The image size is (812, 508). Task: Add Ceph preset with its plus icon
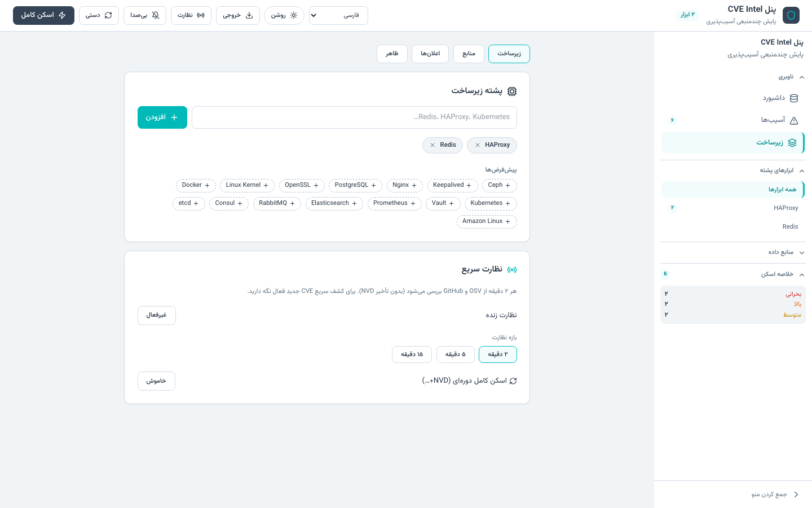pos(507,185)
